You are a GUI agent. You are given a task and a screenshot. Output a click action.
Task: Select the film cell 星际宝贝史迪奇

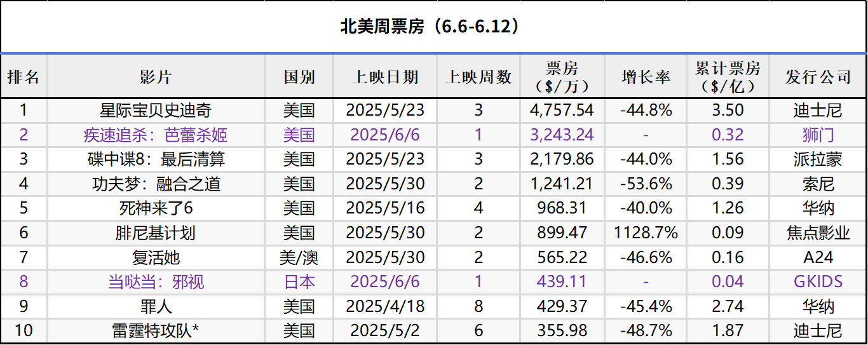click(156, 111)
